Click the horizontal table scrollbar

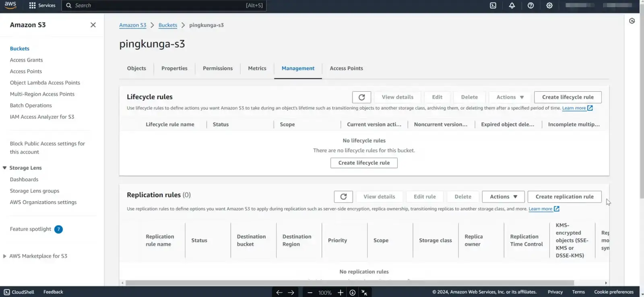[349, 283]
